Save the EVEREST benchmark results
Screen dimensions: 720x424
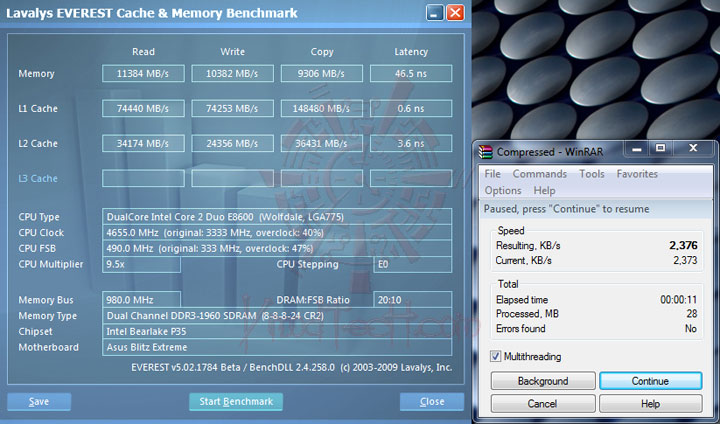click(x=39, y=401)
